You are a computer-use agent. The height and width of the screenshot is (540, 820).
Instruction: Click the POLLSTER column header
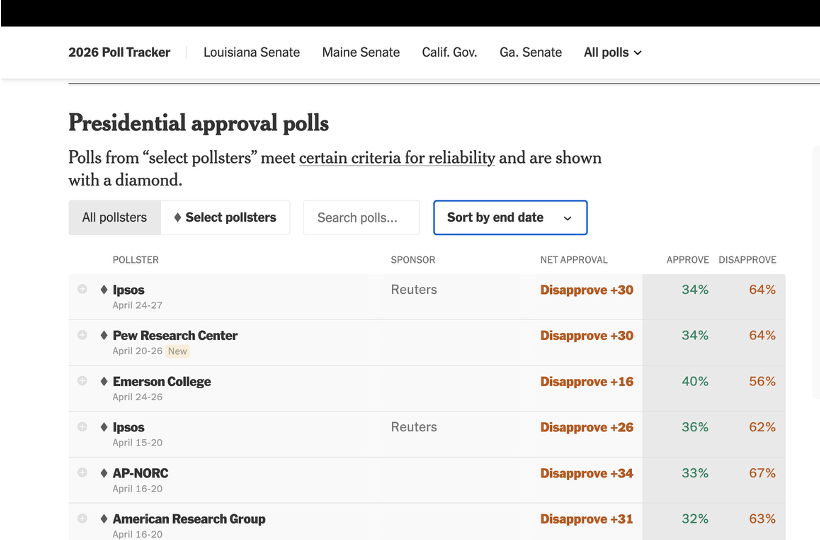pos(135,260)
